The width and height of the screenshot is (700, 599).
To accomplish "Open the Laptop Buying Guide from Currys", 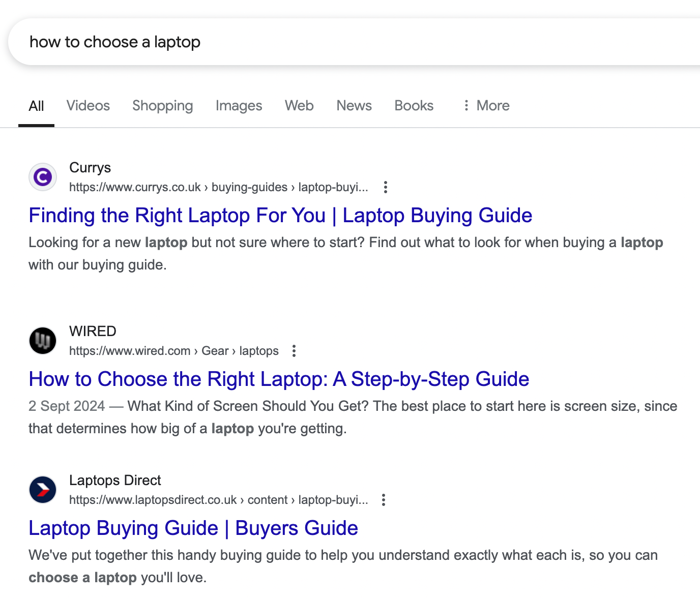I will (280, 215).
